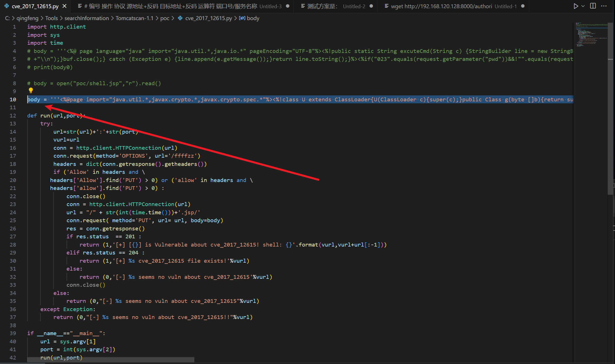Click the 'if res.status == 201' line
The image size is (615, 364).
click(x=104, y=236)
